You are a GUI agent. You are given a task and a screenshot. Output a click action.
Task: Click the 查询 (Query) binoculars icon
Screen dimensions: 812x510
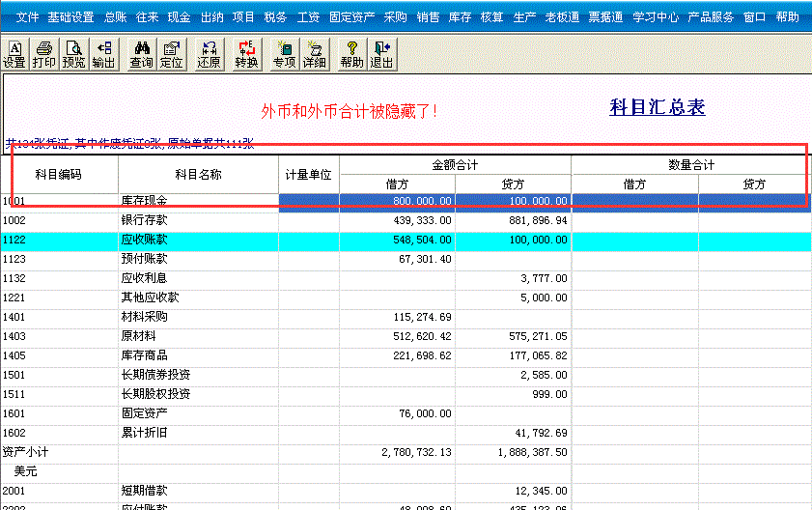pos(141,54)
